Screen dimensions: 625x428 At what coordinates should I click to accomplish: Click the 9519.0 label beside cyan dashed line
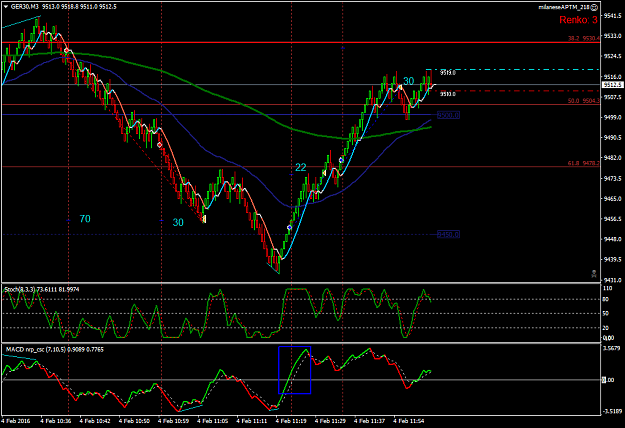point(448,73)
